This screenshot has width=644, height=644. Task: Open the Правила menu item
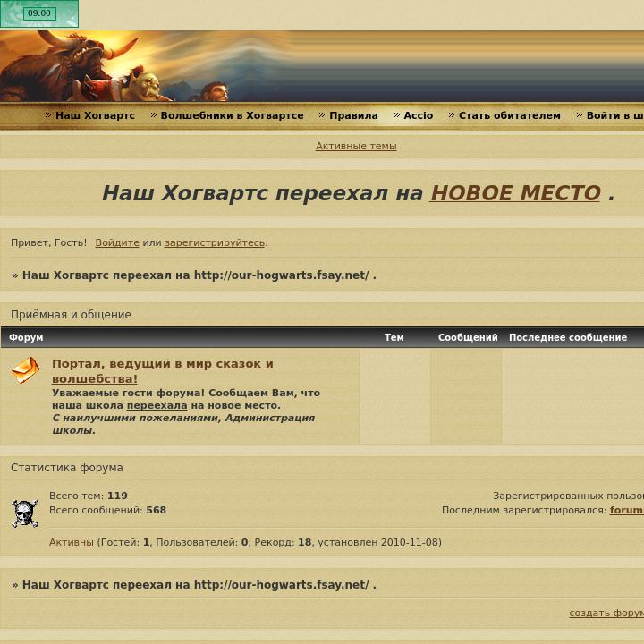353,115
